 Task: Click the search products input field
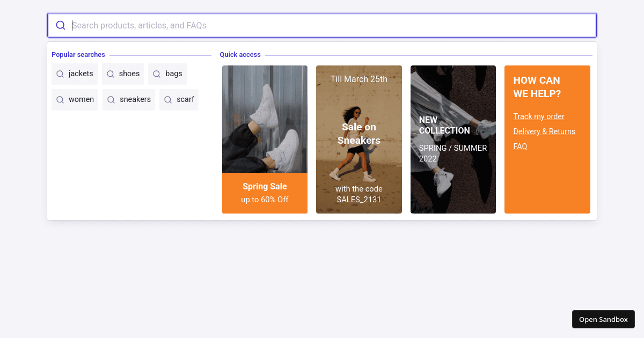pos(322,25)
